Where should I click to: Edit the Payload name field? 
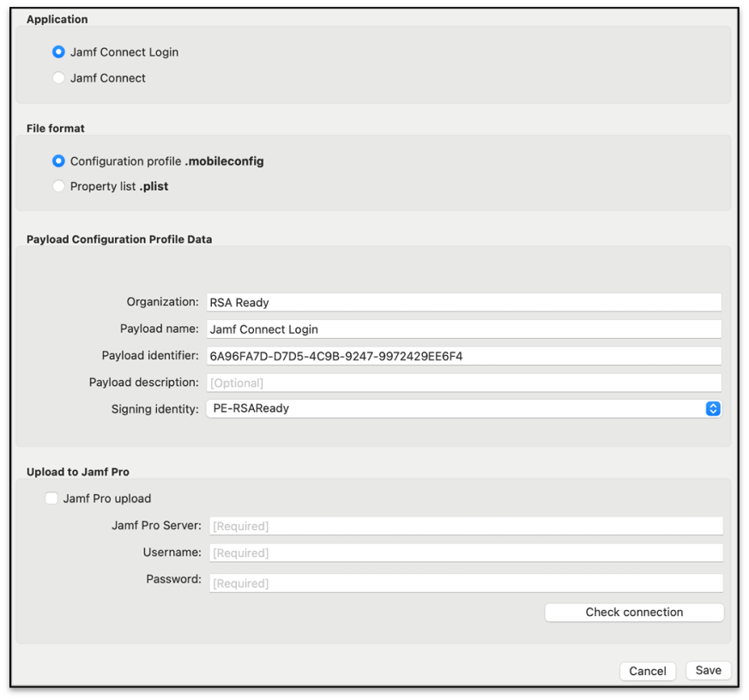tap(463, 329)
